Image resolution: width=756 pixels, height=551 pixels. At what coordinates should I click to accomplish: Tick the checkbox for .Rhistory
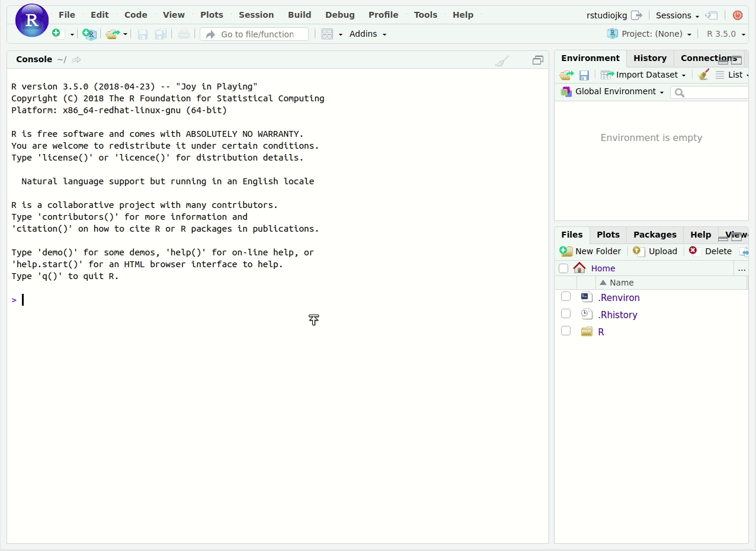coord(566,313)
